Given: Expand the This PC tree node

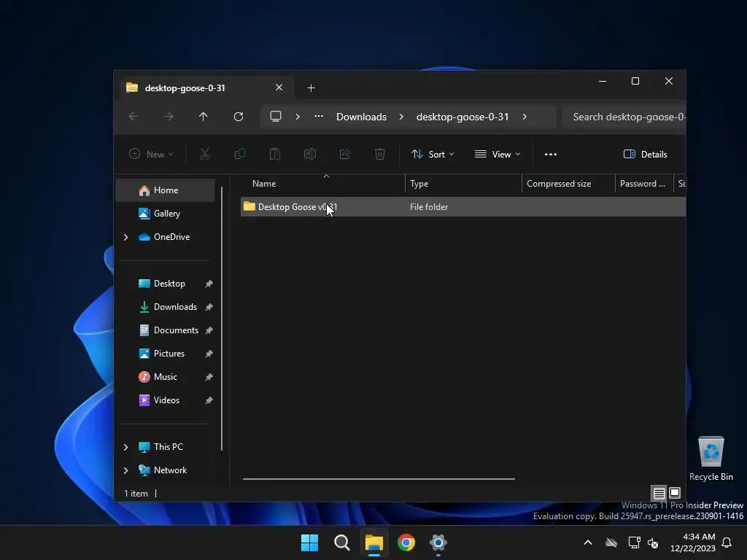Looking at the screenshot, I should pos(125,447).
